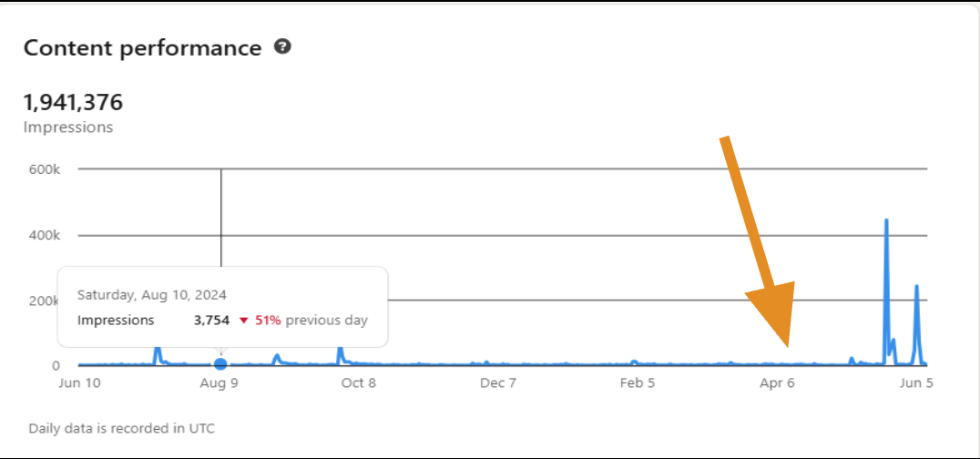
Task: Click the "Daily data is recorded in UTC" note
Action: (x=122, y=427)
